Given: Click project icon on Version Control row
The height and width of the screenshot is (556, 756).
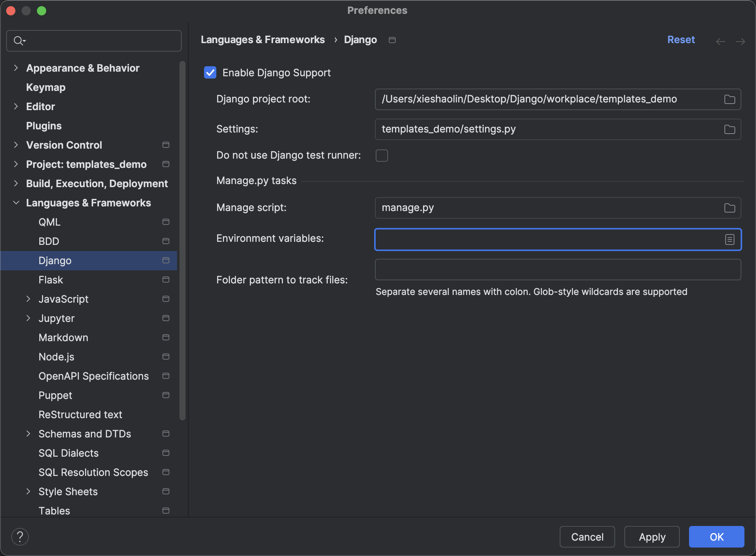Looking at the screenshot, I should pos(166,145).
